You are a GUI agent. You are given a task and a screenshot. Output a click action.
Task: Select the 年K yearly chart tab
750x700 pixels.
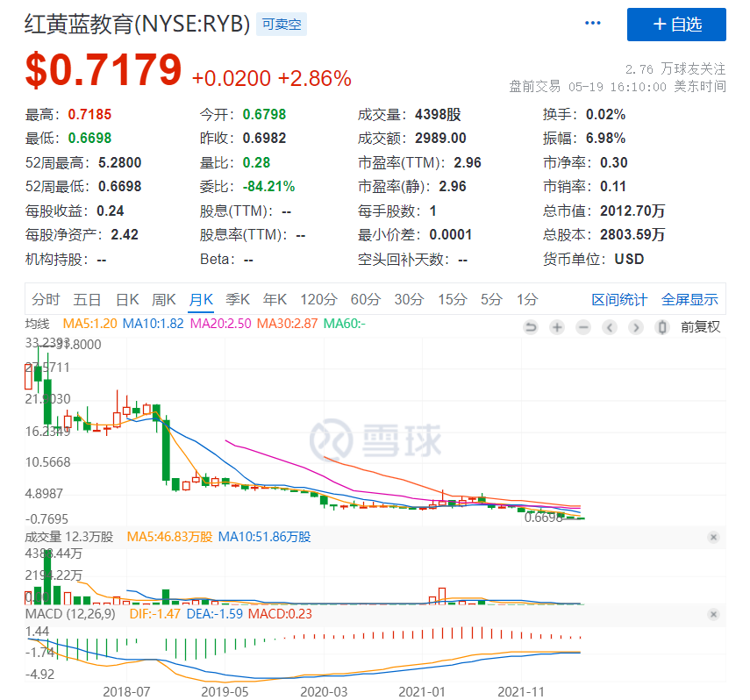275,300
